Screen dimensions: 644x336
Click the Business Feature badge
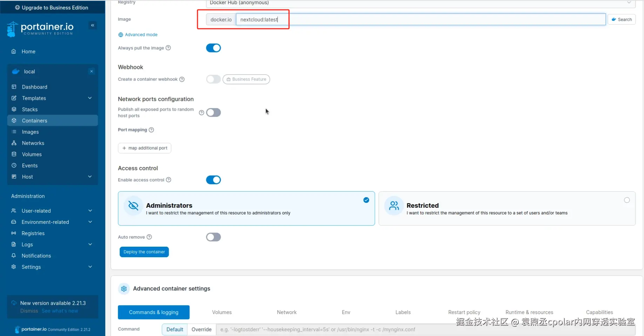tap(246, 79)
